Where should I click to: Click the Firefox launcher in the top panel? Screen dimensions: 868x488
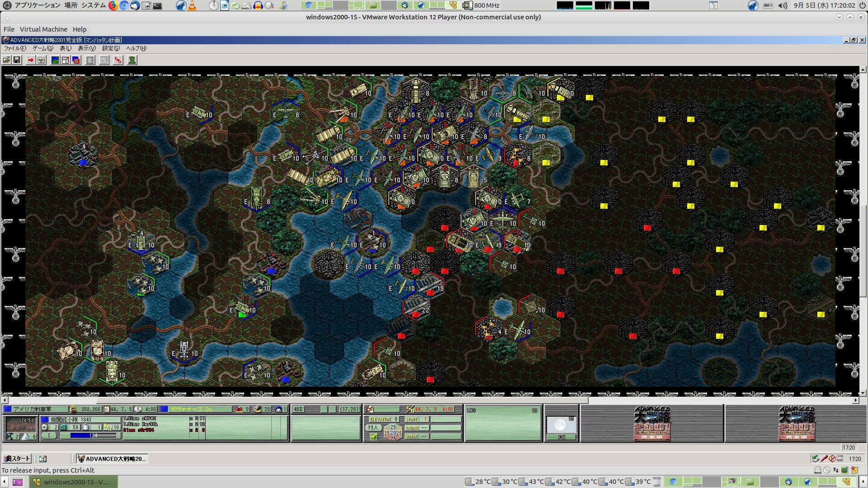click(113, 5)
